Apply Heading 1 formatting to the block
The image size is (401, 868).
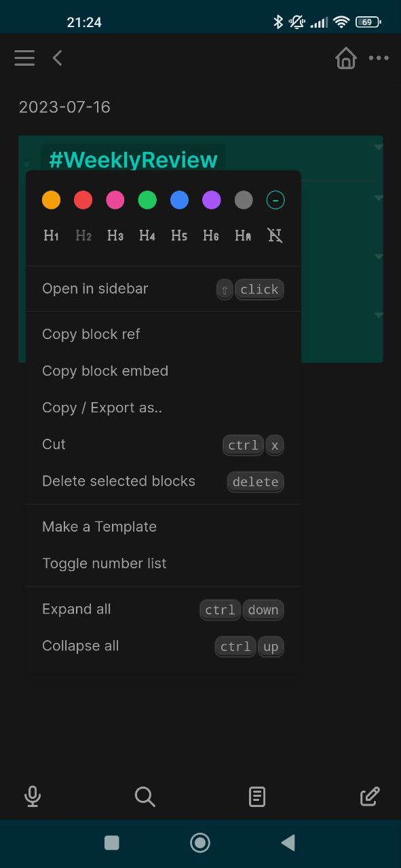pyautogui.click(x=51, y=235)
